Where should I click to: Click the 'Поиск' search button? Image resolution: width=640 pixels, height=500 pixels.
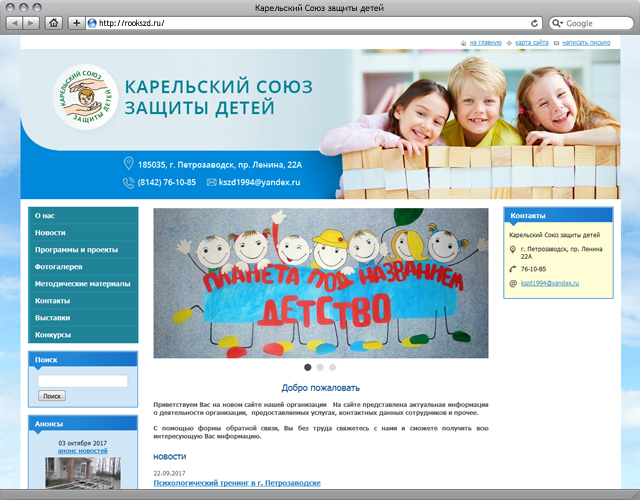tap(52, 396)
